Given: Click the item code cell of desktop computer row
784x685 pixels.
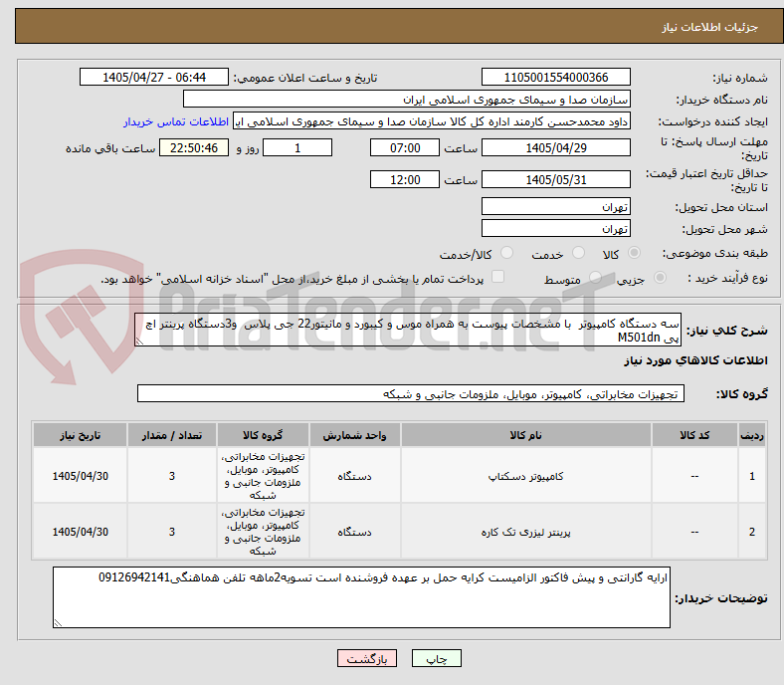Looking at the screenshot, I should (x=694, y=476).
